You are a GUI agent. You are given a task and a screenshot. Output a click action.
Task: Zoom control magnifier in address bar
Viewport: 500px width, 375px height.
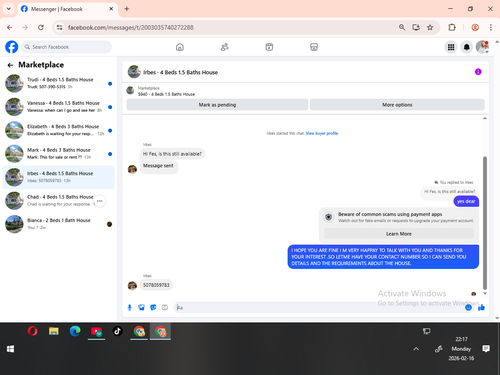click(402, 27)
